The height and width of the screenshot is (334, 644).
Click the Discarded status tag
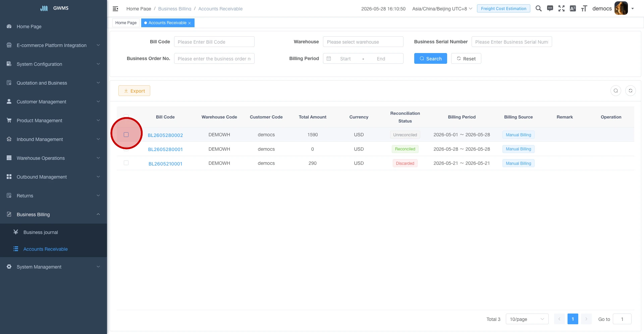coord(405,163)
